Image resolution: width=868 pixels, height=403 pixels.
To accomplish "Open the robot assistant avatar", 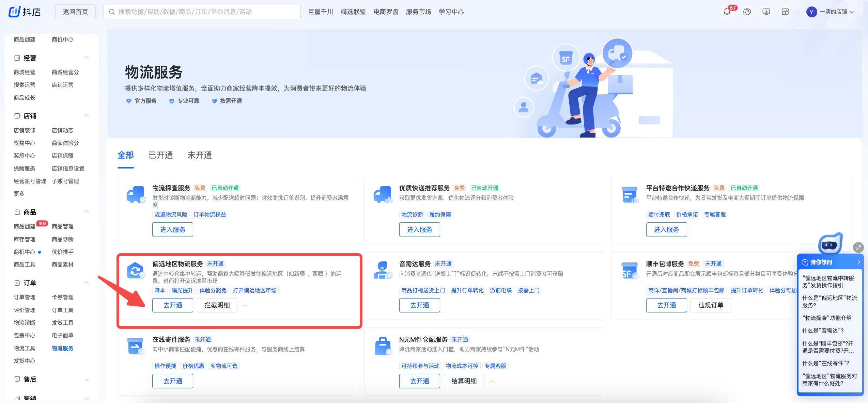I will pos(830,244).
